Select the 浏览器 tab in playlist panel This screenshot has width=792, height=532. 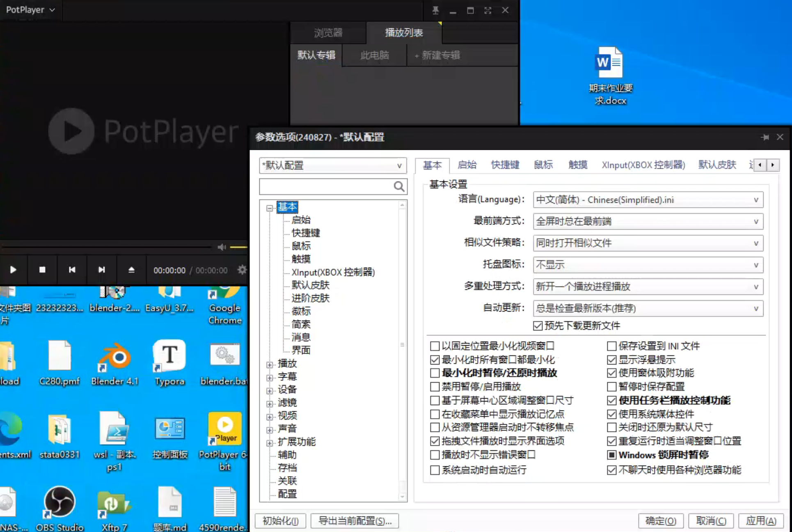[x=328, y=33]
